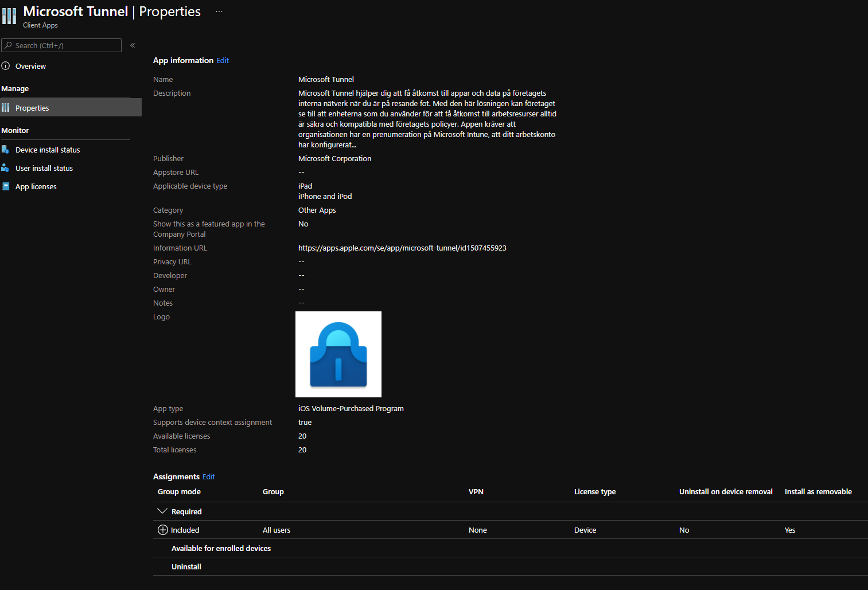This screenshot has height=590, width=868.
Task: Open Device install status page
Action: pos(48,150)
